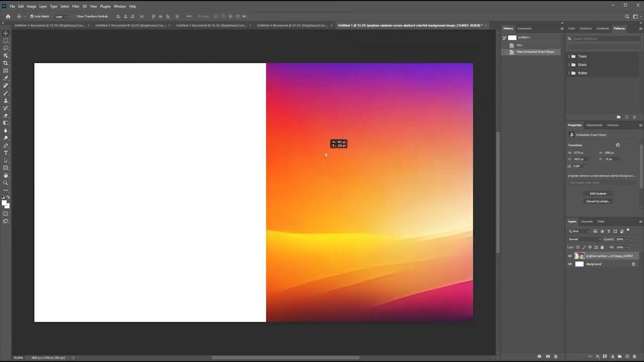This screenshot has height=362, width=644.
Task: Create new pattern group folder icon
Action: coord(619,117)
